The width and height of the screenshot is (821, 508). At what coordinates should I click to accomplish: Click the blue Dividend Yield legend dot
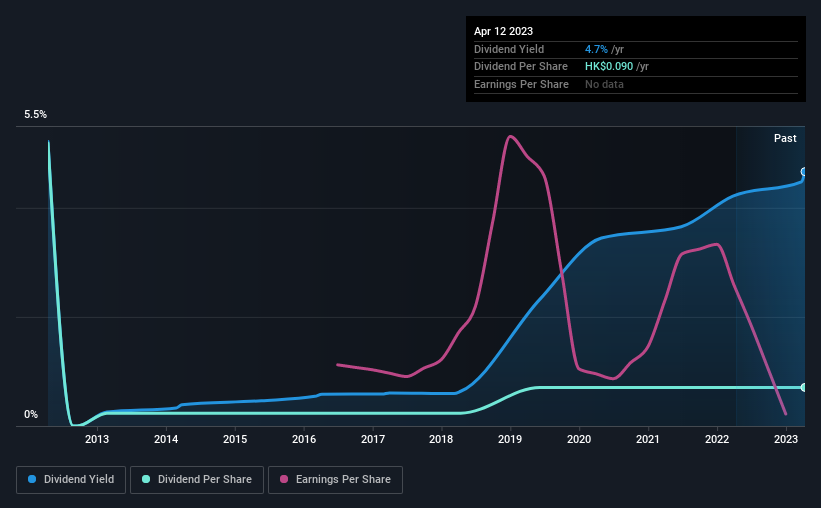(32, 479)
